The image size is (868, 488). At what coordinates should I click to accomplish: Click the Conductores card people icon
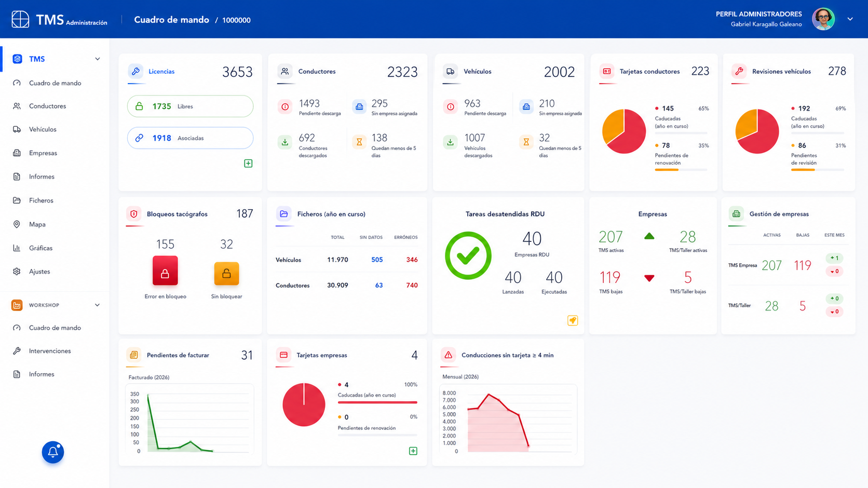pos(284,71)
